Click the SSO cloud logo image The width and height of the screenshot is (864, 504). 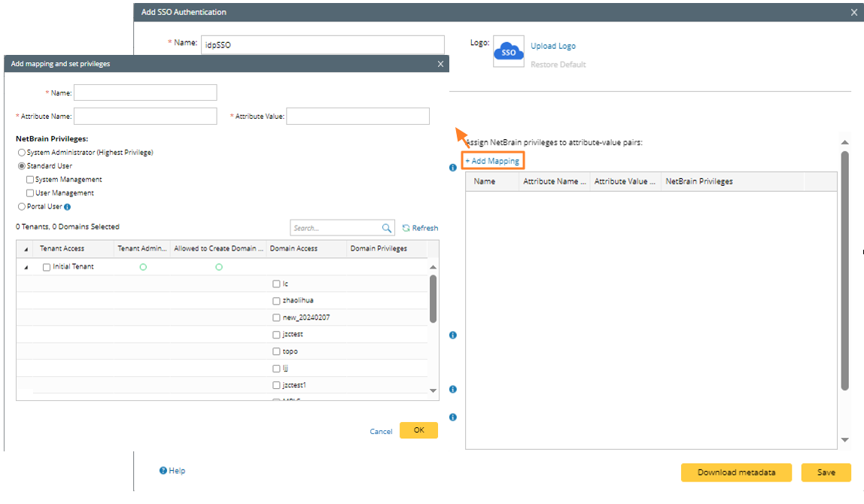(x=509, y=51)
